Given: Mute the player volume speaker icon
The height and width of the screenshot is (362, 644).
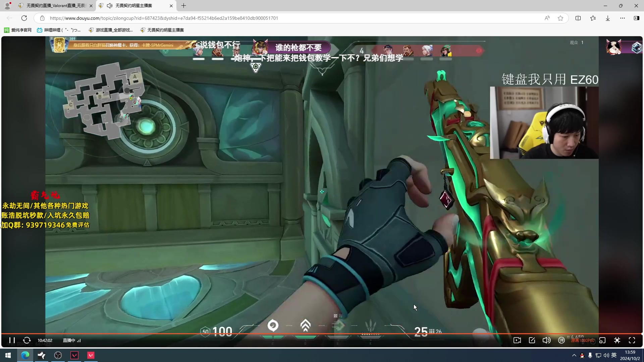Looking at the screenshot, I should click(547, 340).
